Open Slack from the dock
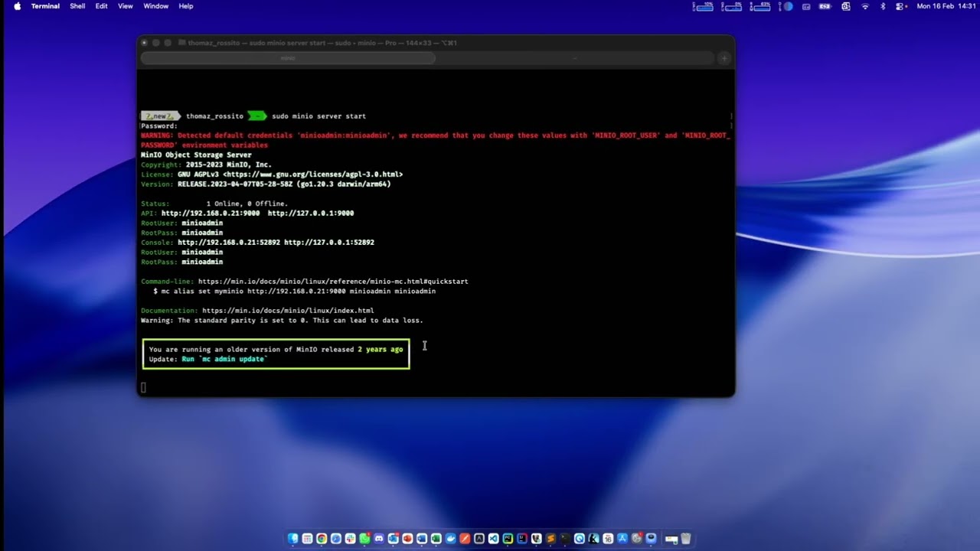The width and height of the screenshot is (980, 551). pos(350,539)
